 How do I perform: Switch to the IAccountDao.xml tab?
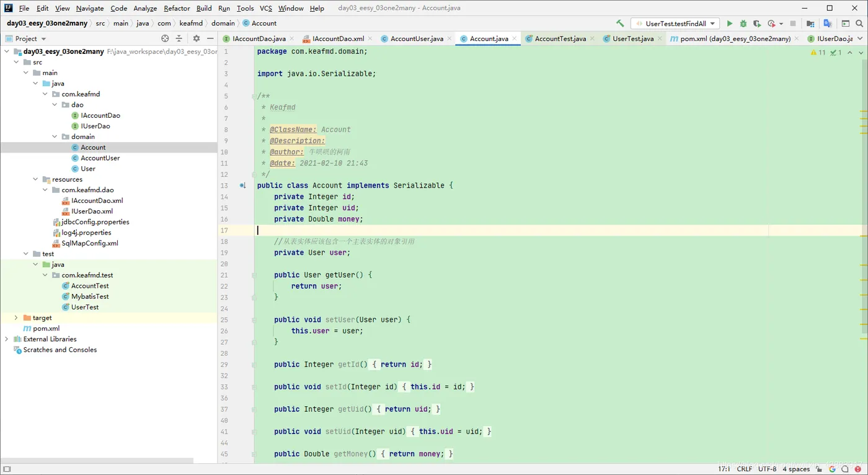pos(338,38)
